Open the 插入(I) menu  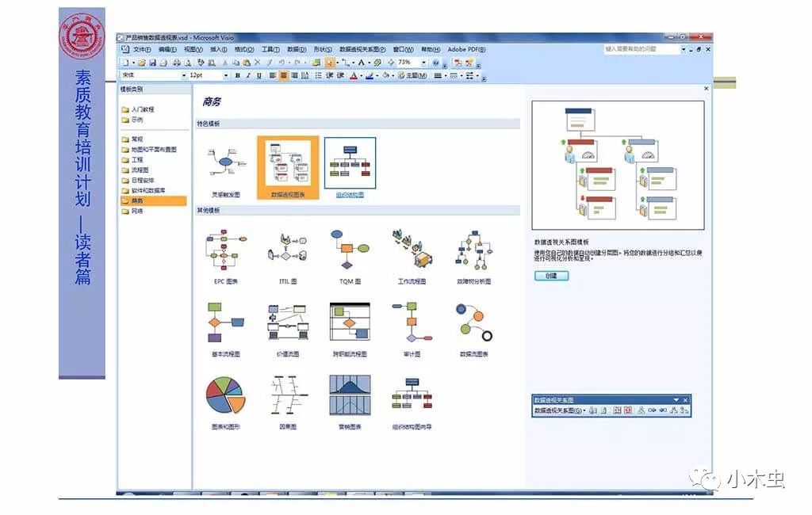(x=219, y=49)
